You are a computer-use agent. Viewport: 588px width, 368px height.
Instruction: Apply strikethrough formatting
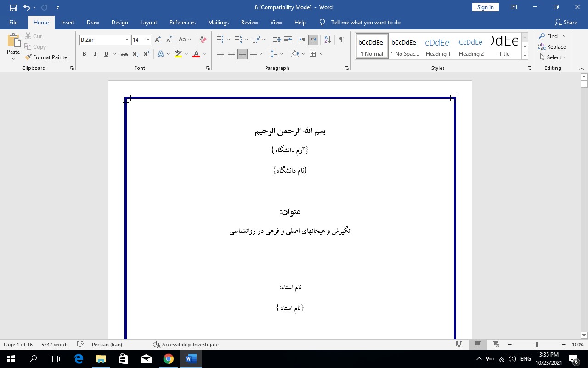[124, 54]
